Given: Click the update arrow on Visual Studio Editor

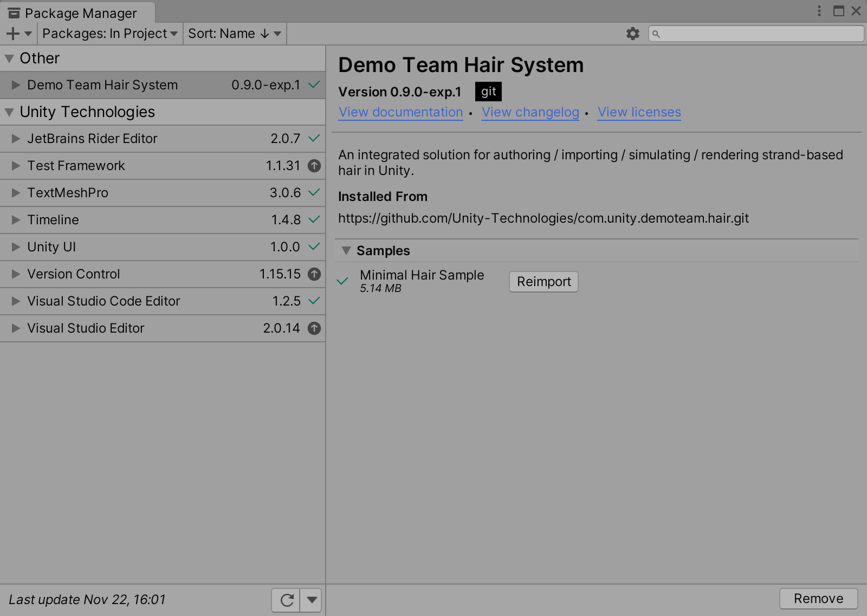Looking at the screenshot, I should click(x=314, y=328).
